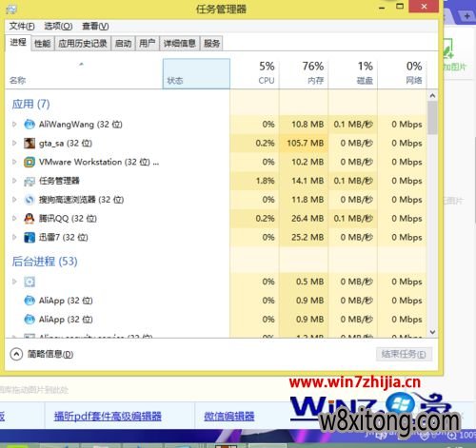The height and width of the screenshot is (448, 476).
Task: Expand the VMware Workstation process group
Action: (14, 162)
